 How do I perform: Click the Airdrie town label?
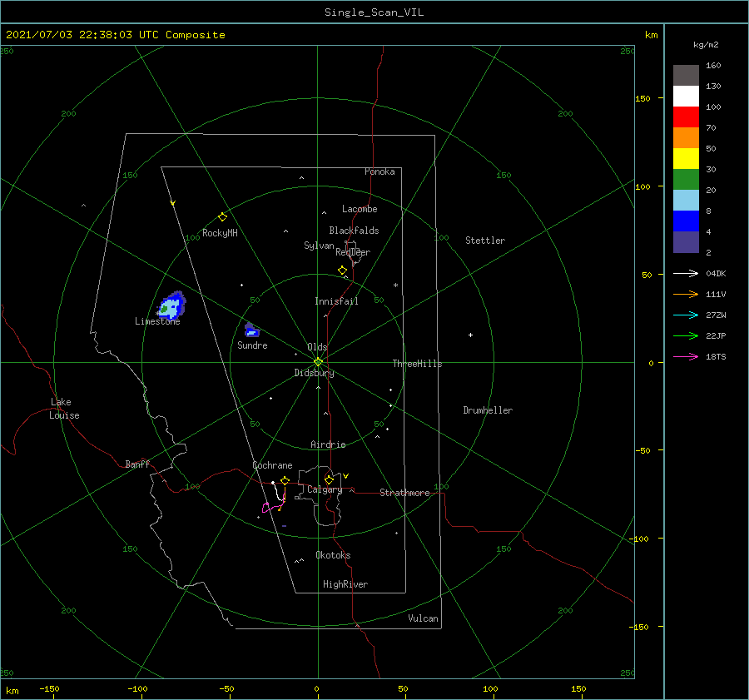click(x=328, y=444)
